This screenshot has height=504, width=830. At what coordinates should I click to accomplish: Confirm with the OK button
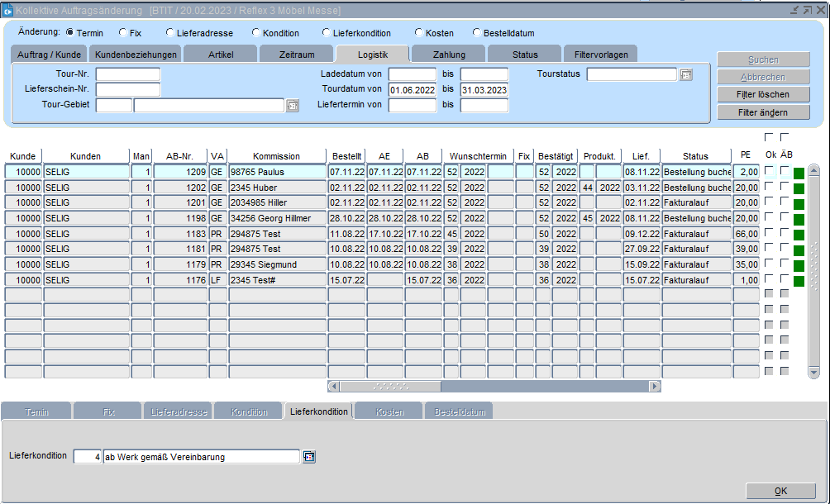(x=780, y=491)
